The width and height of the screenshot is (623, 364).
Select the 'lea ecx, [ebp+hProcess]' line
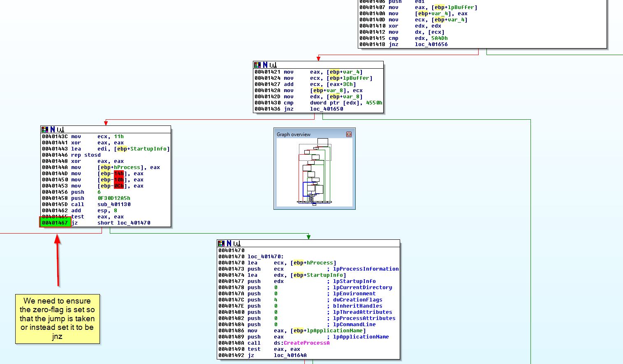[277, 263]
